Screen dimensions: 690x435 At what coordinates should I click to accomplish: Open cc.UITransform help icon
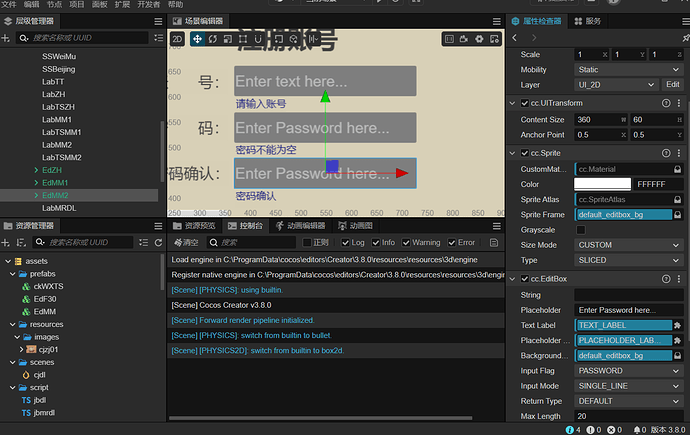coord(666,103)
